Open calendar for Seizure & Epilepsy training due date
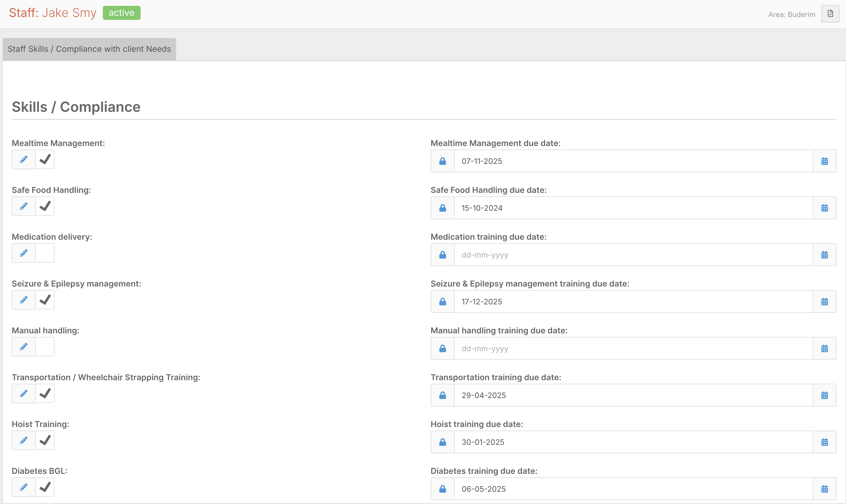 click(824, 301)
